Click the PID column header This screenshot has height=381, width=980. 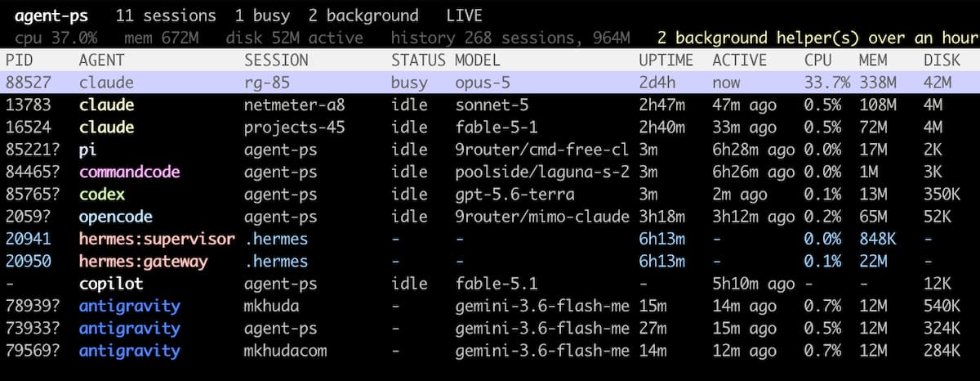click(20, 61)
